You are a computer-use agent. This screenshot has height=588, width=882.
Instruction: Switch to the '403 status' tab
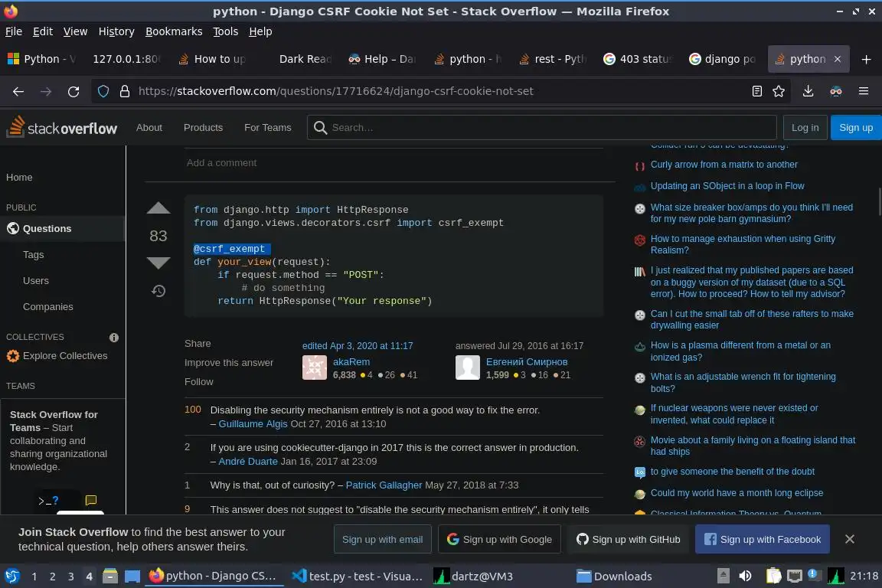tap(639, 59)
